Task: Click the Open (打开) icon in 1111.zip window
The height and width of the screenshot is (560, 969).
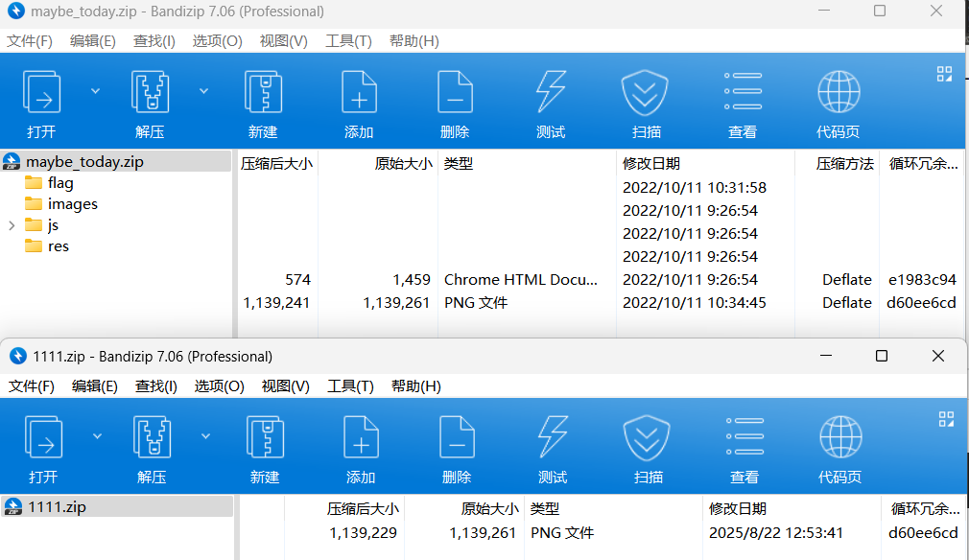Action: tap(43, 439)
